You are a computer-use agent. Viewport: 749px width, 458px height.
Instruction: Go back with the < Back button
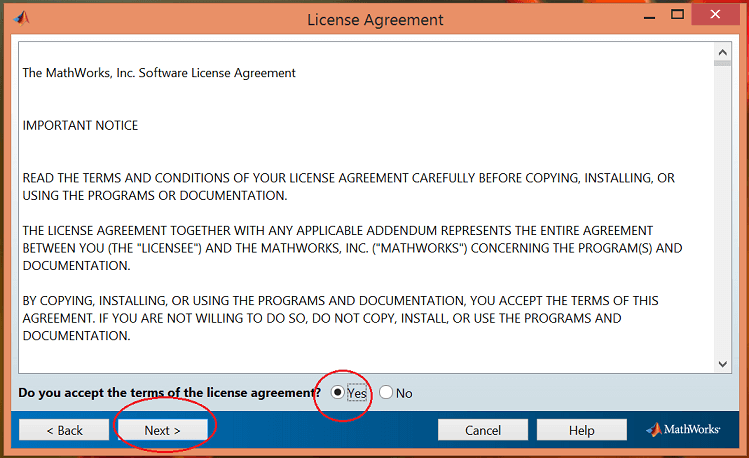[x=64, y=430]
